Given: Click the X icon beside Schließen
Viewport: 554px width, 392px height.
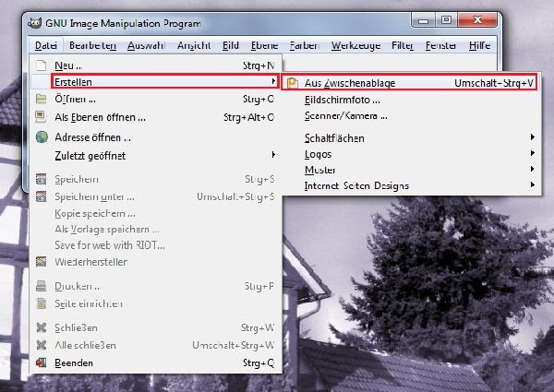Looking at the screenshot, I should [41, 327].
